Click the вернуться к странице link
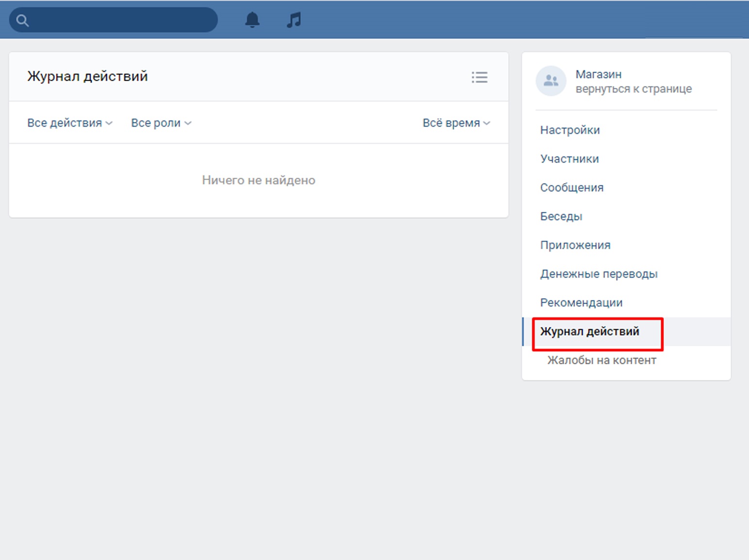 pyautogui.click(x=633, y=89)
